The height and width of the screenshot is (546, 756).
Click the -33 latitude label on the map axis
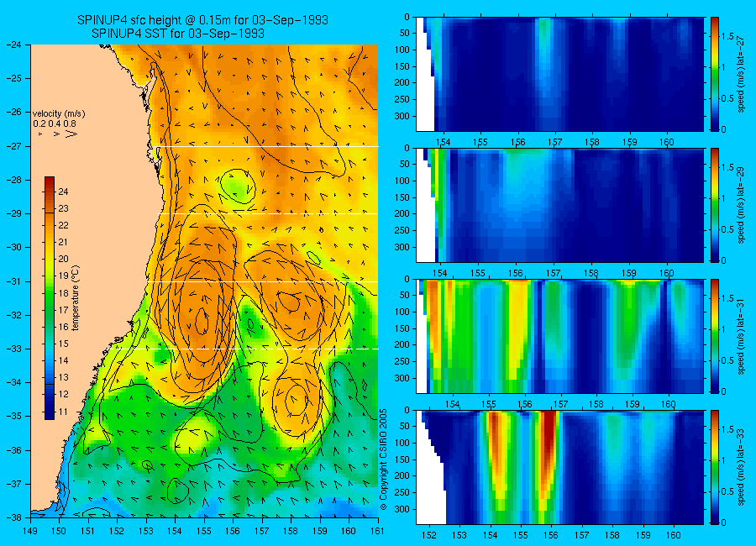coord(13,349)
